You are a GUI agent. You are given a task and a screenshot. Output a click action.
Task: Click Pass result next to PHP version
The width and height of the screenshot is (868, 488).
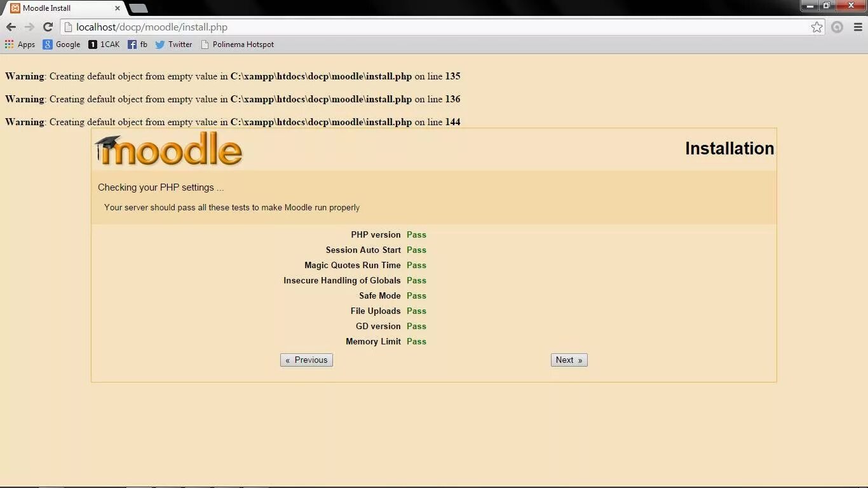click(416, 234)
